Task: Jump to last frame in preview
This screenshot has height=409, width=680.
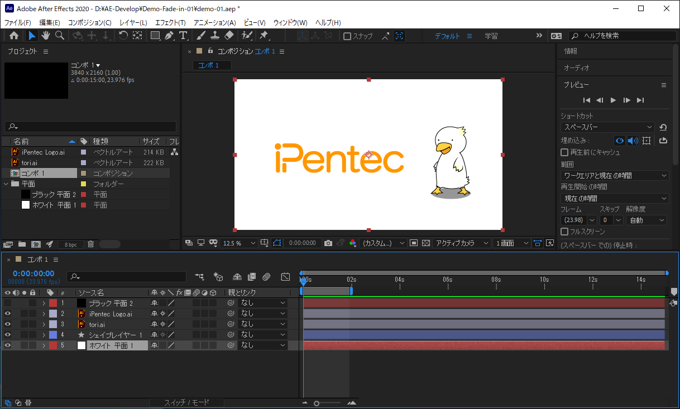Action: click(640, 100)
